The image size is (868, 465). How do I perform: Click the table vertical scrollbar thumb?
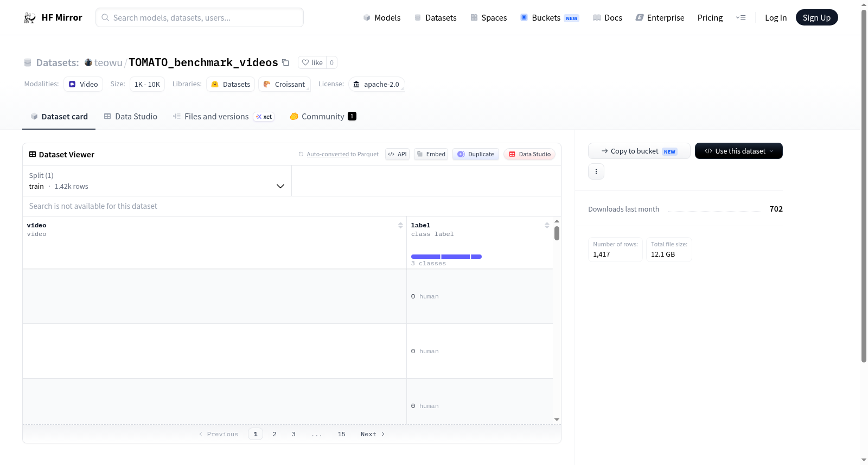coord(557,233)
